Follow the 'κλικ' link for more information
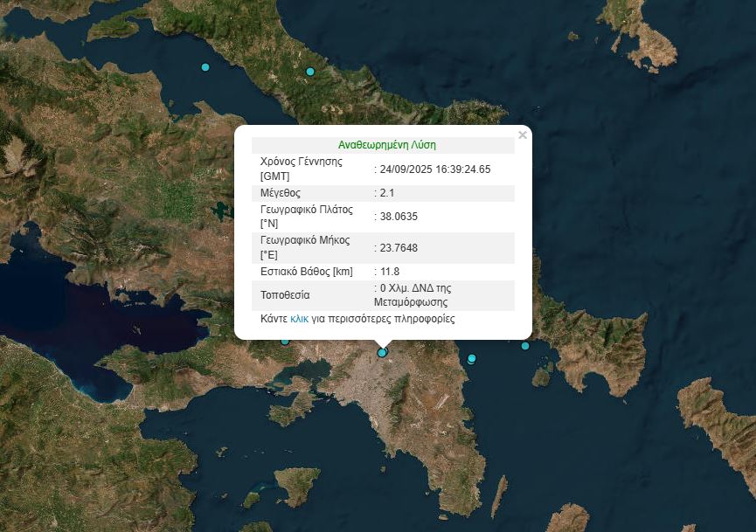756x532 pixels. click(x=300, y=319)
